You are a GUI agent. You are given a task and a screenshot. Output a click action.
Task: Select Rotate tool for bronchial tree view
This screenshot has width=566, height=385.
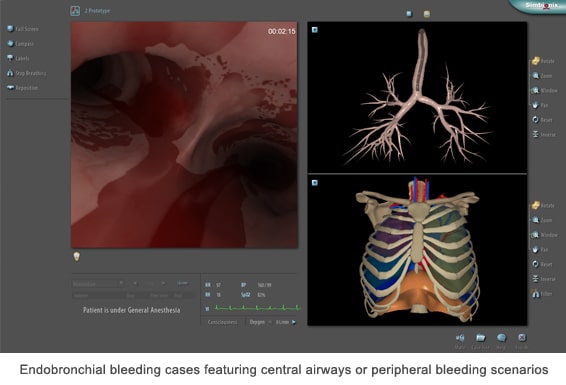click(x=543, y=61)
